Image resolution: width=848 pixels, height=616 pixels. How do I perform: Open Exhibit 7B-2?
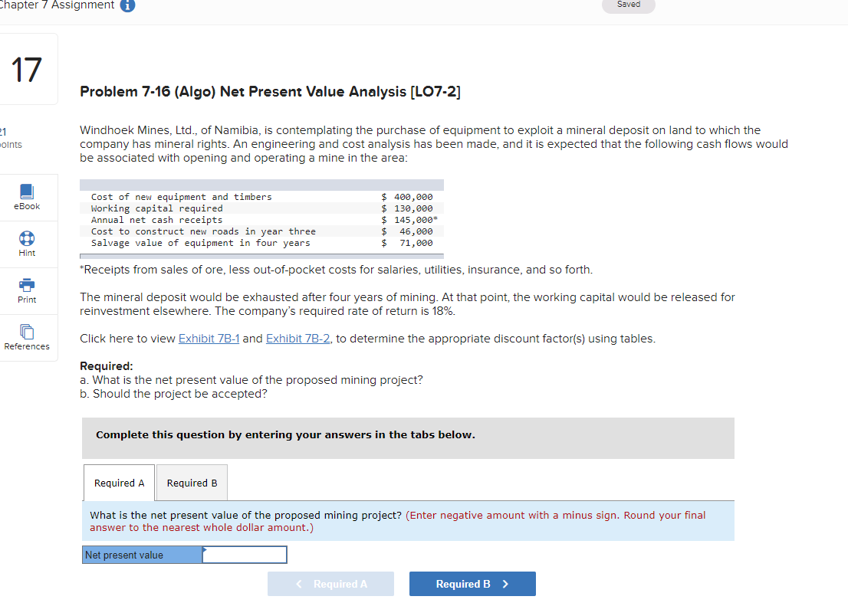click(297, 338)
